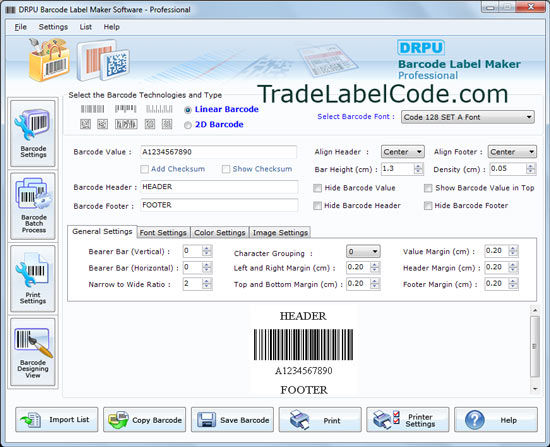Viewport: 550px width, 447px height.
Task: Click the DRPU brand logo
Action: (x=421, y=48)
